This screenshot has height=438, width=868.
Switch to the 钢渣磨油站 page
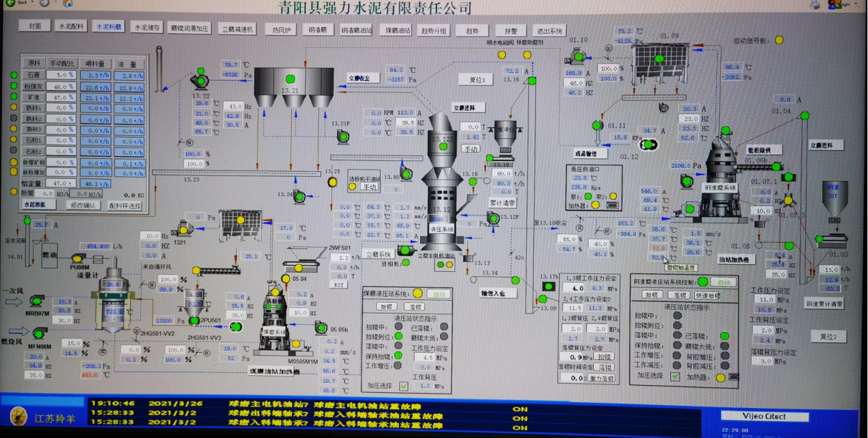[356, 31]
